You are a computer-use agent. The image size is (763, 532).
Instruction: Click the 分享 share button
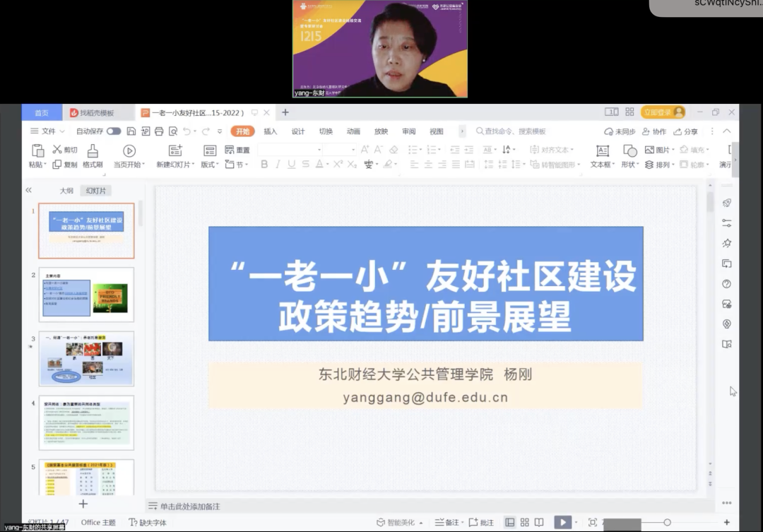point(685,131)
